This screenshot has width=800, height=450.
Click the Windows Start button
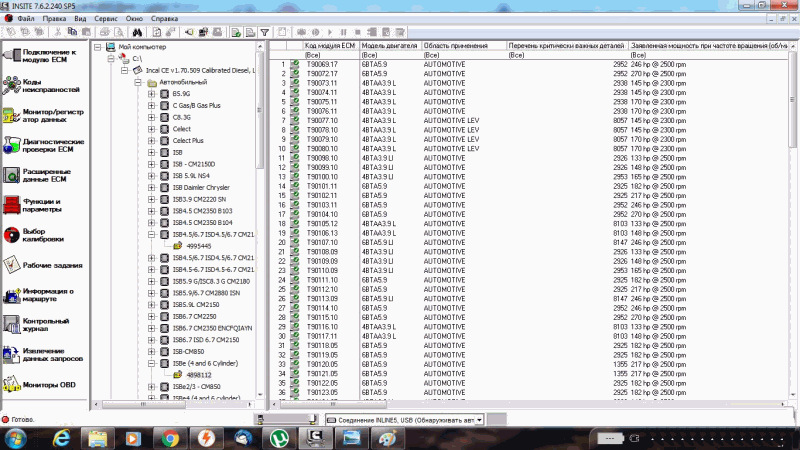15,438
